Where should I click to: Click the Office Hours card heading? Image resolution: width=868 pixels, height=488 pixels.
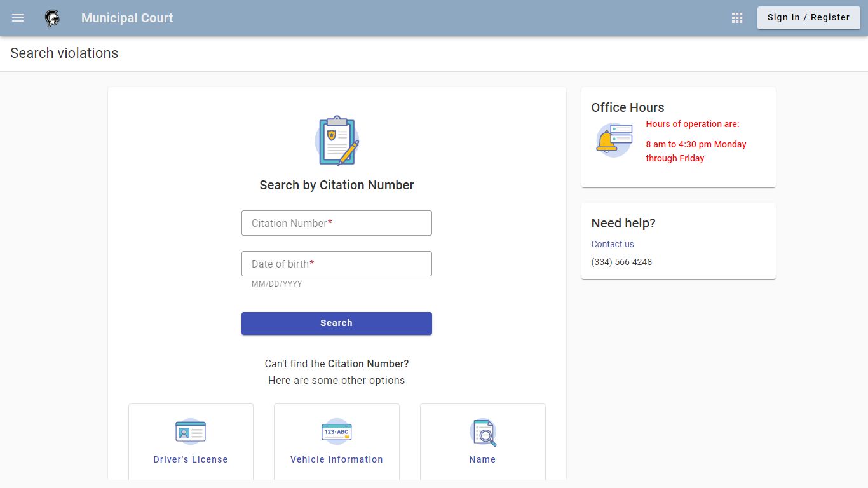pyautogui.click(x=628, y=107)
